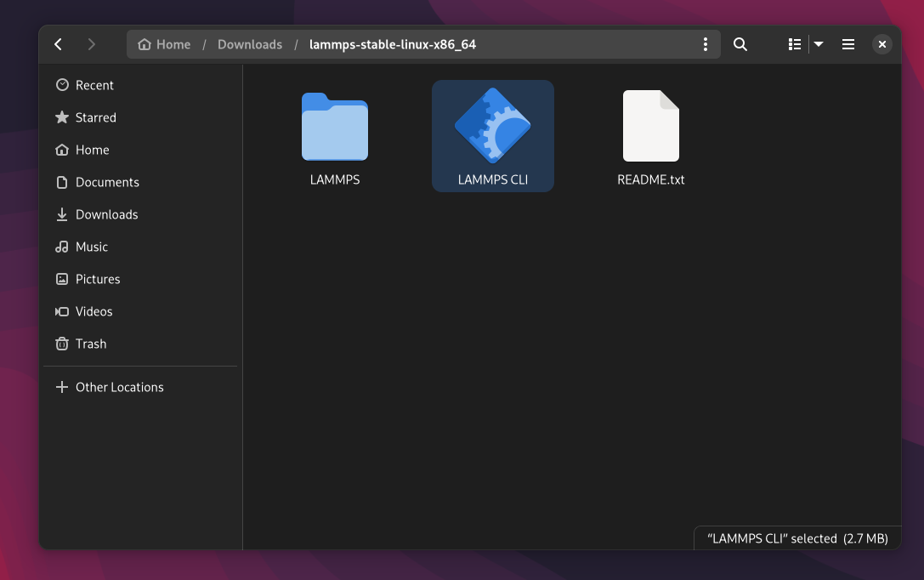
Task: Open Documents in the sidebar
Action: [141, 182]
